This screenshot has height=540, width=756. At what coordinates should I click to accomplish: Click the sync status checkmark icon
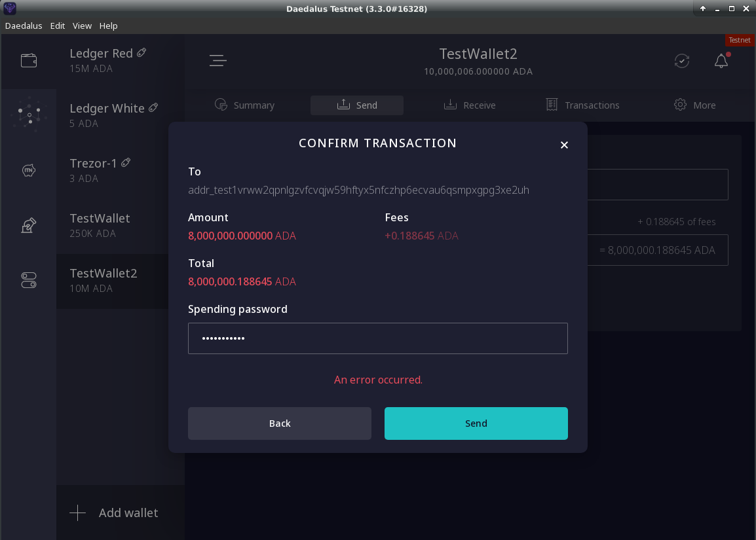click(682, 61)
